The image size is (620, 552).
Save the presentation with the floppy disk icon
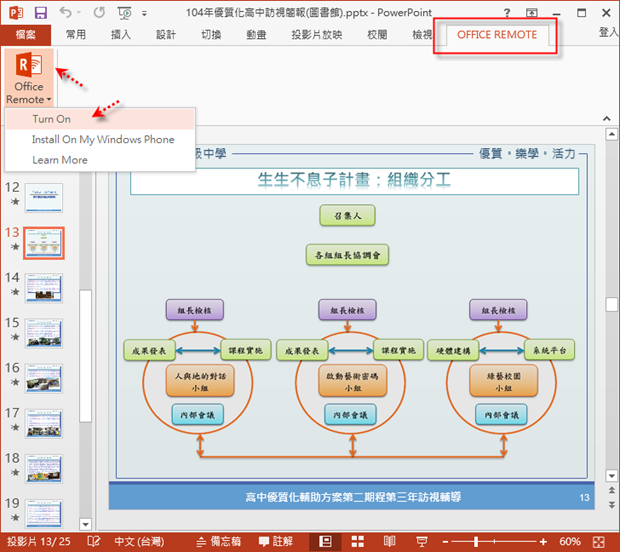click(41, 13)
